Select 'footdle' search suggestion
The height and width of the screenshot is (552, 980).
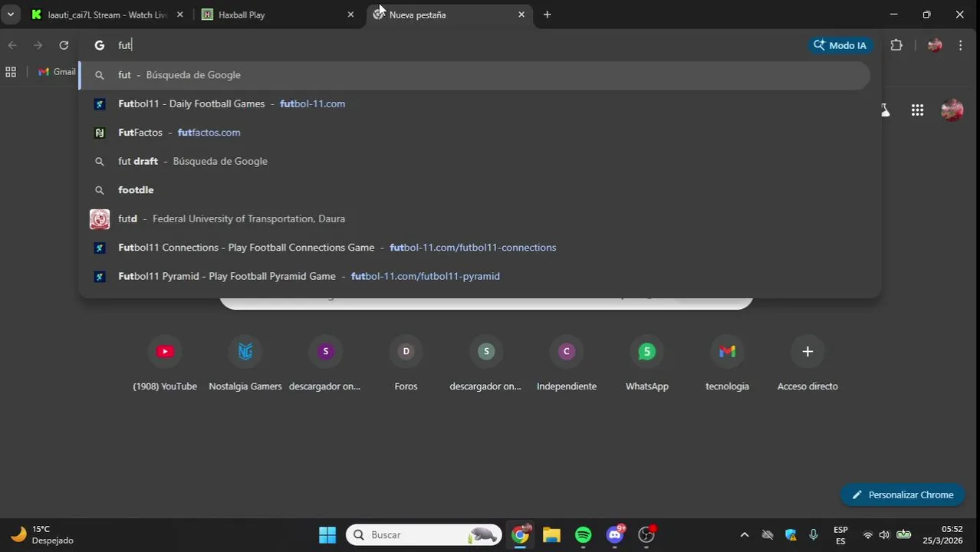point(474,190)
